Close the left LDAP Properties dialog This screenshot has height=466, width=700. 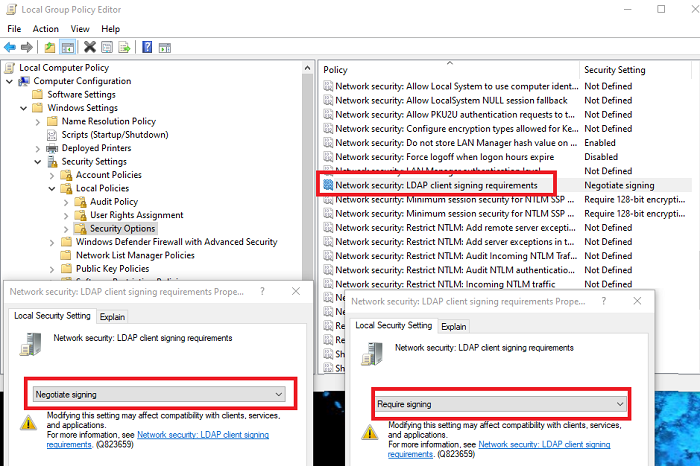296,291
